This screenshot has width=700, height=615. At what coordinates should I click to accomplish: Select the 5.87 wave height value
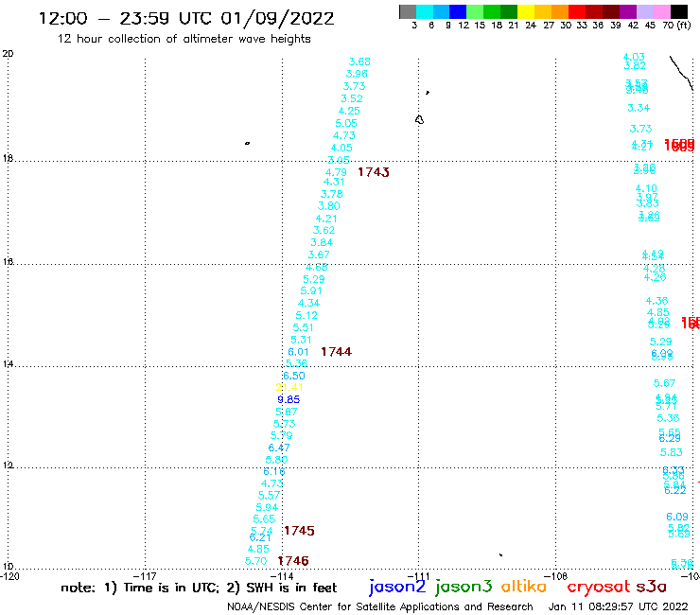tap(287, 412)
